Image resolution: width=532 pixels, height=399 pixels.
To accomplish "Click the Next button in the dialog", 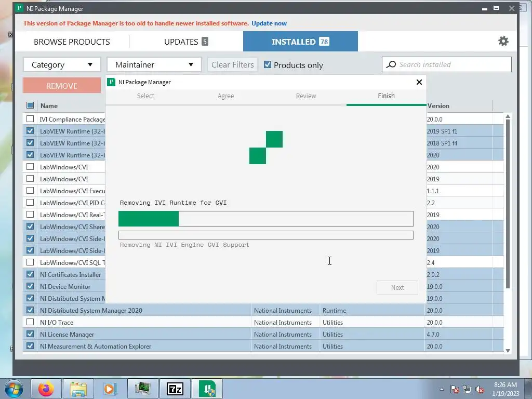I will click(x=397, y=288).
